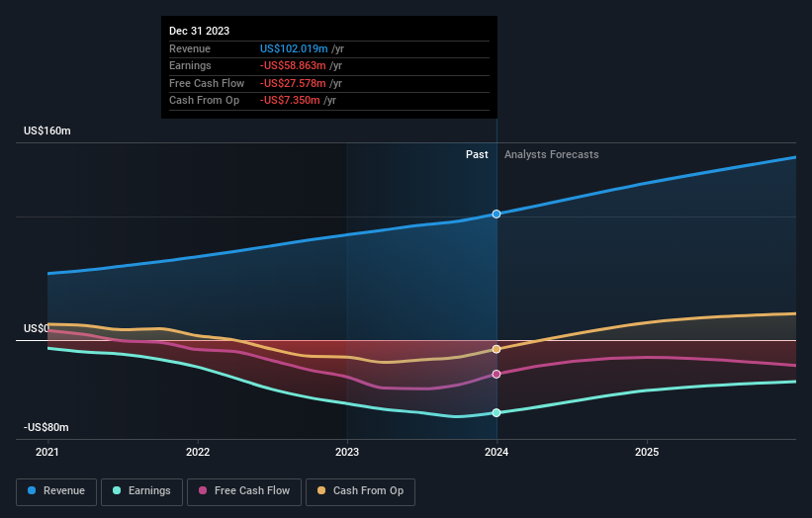The height and width of the screenshot is (518, 812).
Task: Toggle the Earnings legend button
Action: [x=141, y=491]
